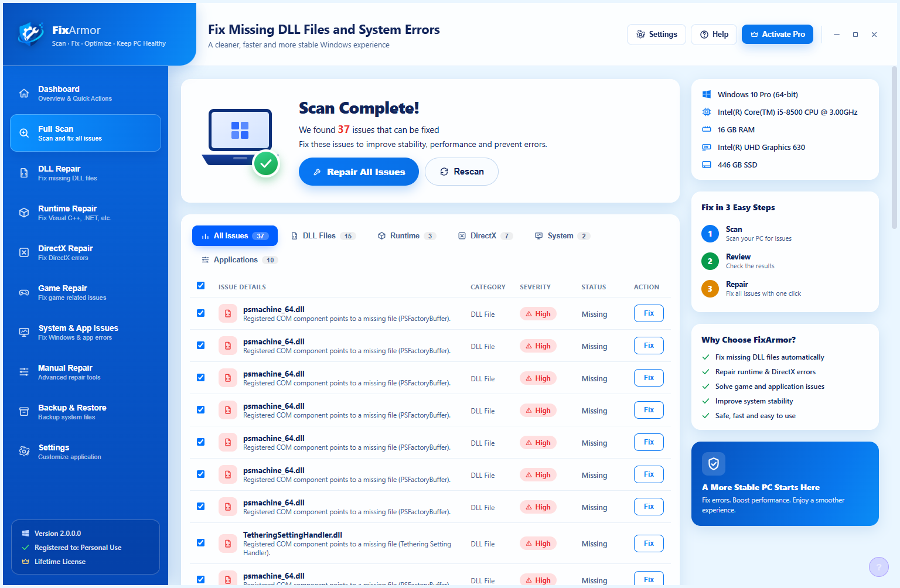Open the Runtime tab

[x=407, y=236]
